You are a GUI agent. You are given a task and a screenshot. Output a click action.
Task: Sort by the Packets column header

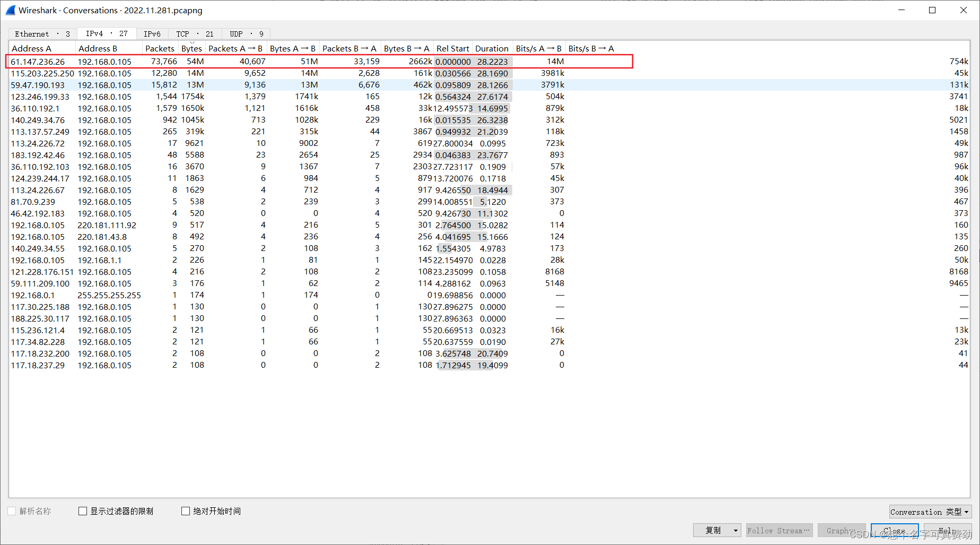(160, 48)
